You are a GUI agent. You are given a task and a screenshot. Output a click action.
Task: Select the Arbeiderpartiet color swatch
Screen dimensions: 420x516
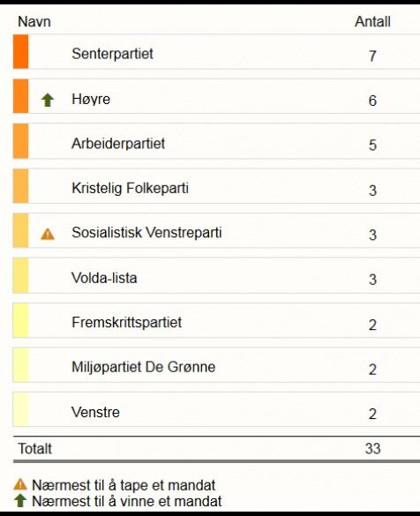pos(21,141)
